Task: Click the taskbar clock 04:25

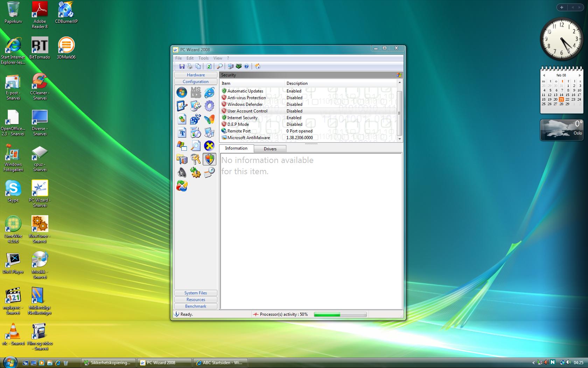Action: [x=578, y=363]
